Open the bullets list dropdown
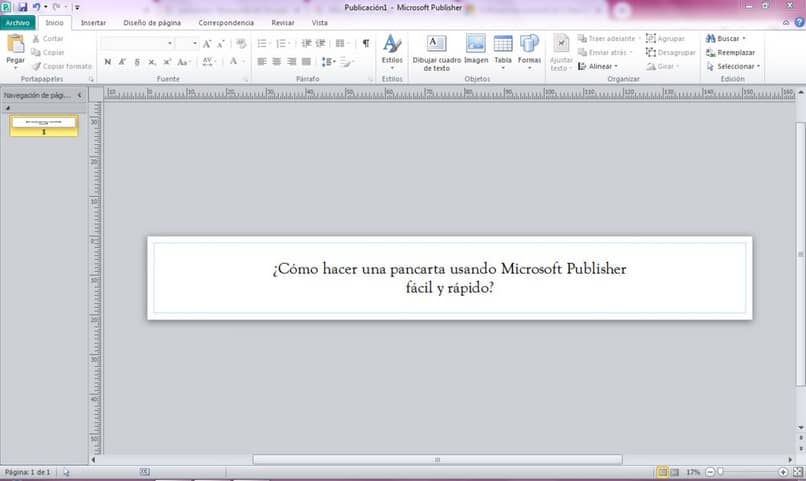The width and height of the screenshot is (806, 481). coord(264,44)
